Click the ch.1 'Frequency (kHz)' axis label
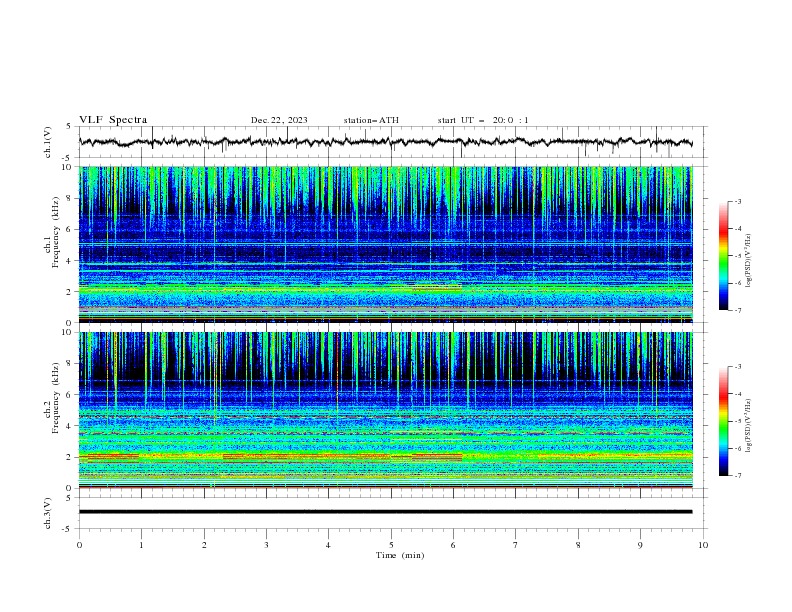 56,232
